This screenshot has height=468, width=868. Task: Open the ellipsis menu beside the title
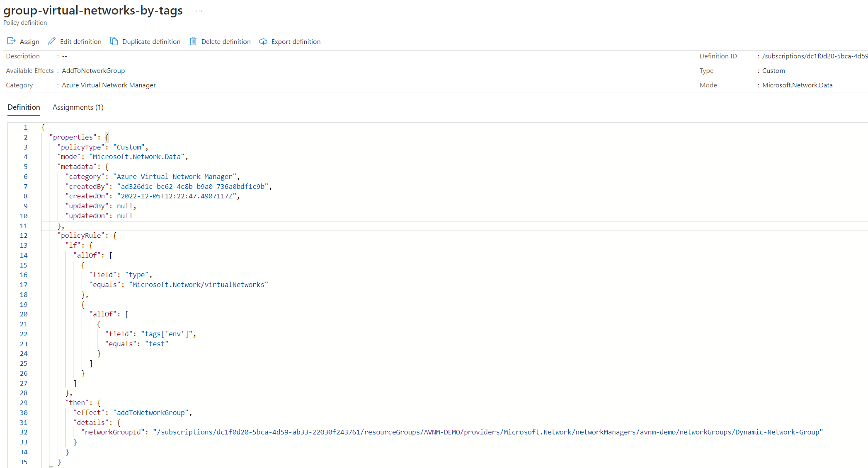pos(199,11)
